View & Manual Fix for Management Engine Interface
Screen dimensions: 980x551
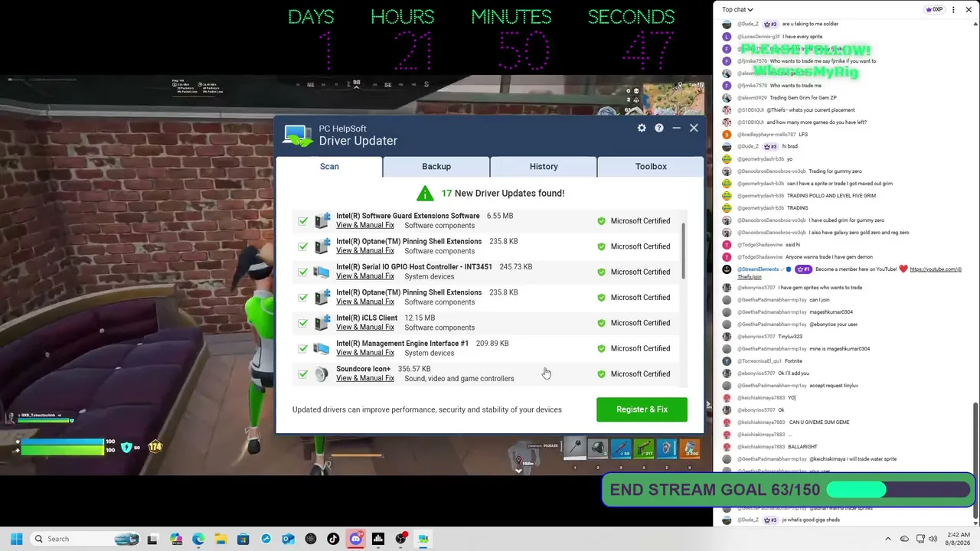click(365, 353)
